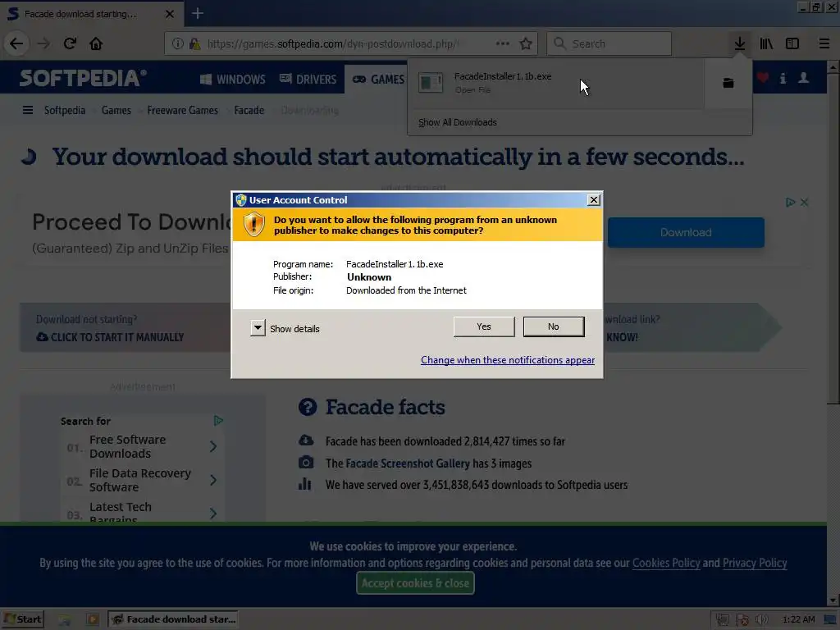
Task: Click the downloads arrow toolbar icon
Action: [x=740, y=43]
